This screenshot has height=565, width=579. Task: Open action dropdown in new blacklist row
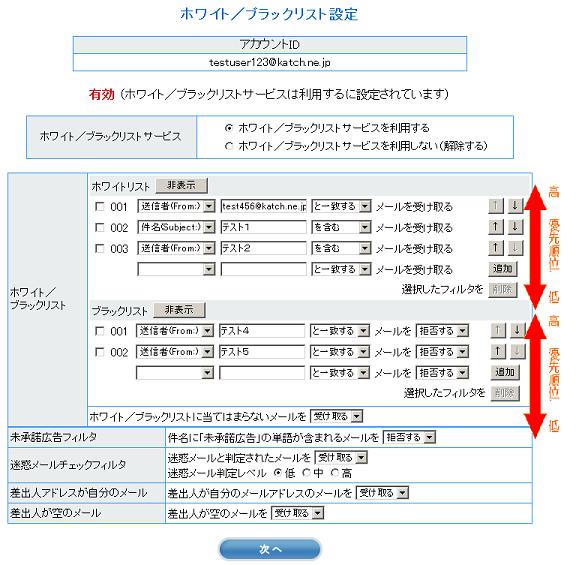coord(442,373)
